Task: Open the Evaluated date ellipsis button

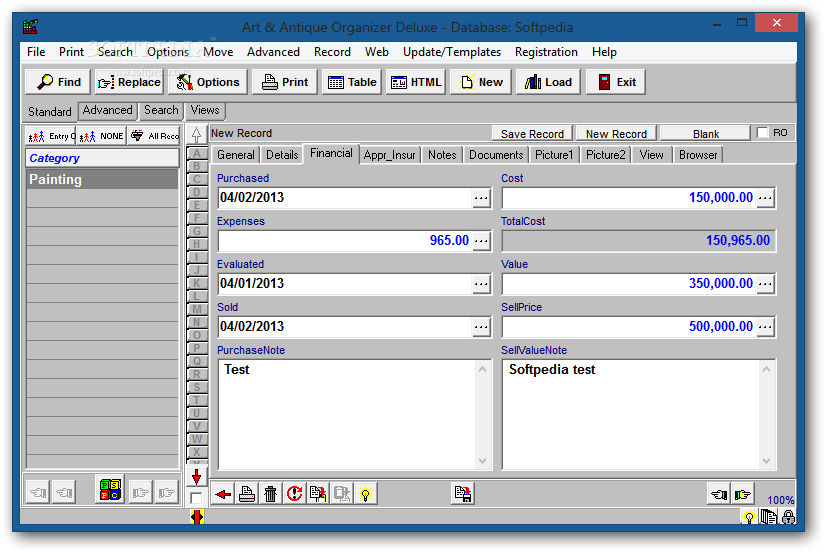Action: click(x=481, y=284)
